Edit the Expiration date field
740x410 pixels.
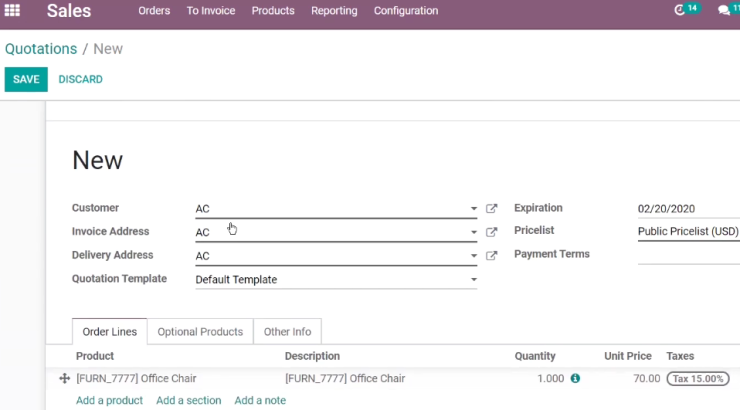point(689,209)
